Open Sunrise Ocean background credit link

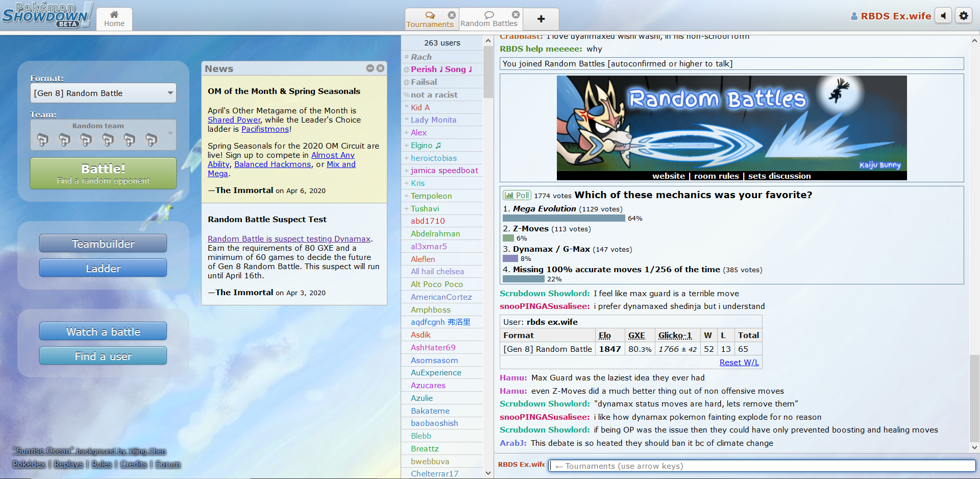90,451
